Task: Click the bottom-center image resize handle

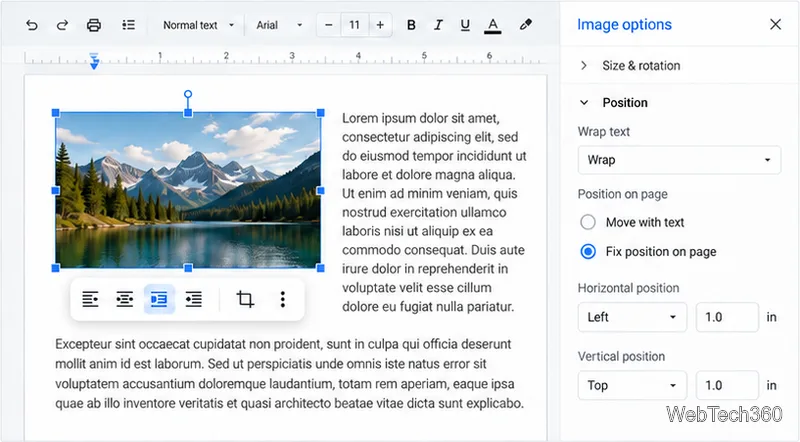Action: pyautogui.click(x=188, y=267)
